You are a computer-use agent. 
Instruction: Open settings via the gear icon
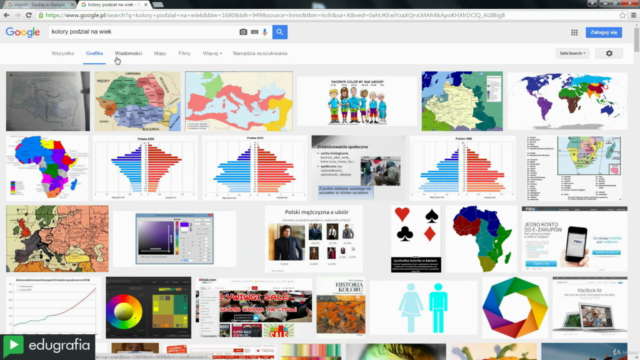coord(609,53)
